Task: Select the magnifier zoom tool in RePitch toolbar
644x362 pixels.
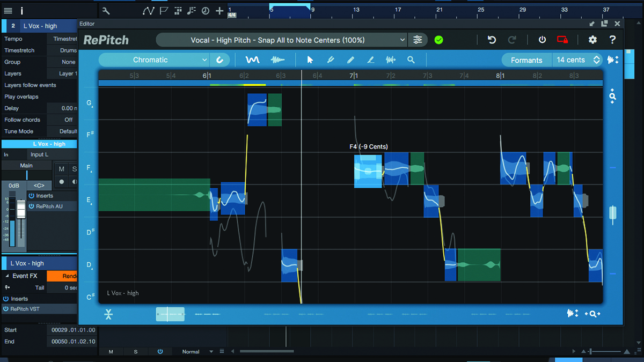Action: (411, 60)
